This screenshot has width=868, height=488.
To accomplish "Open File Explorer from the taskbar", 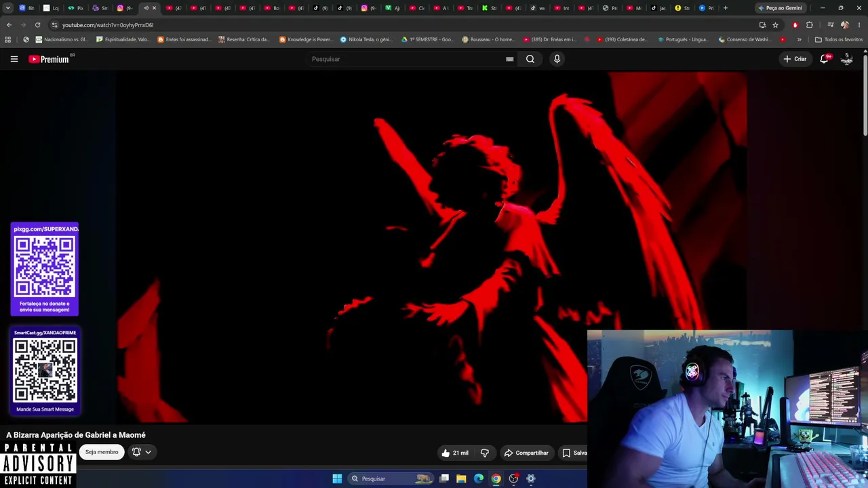I will tap(461, 479).
